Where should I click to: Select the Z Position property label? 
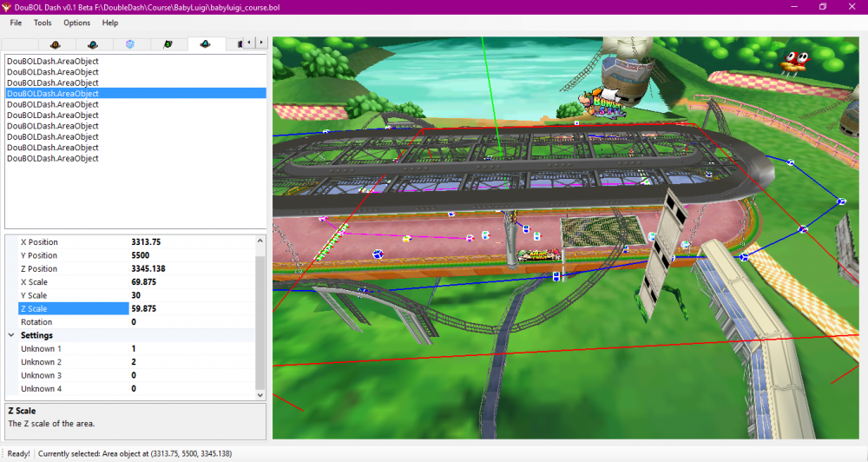click(x=39, y=268)
